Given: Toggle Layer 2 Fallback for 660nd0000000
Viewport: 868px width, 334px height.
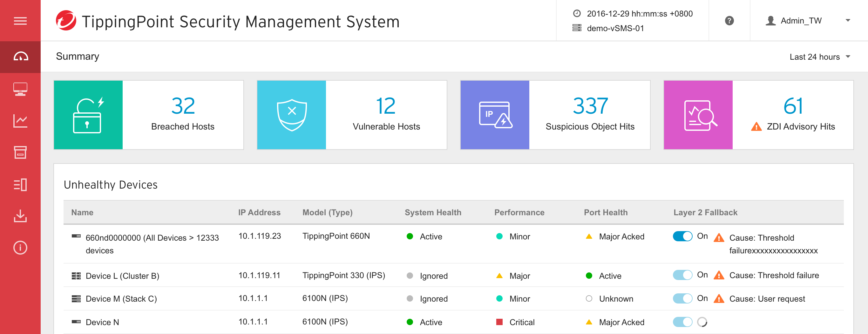Looking at the screenshot, I should (x=682, y=236).
